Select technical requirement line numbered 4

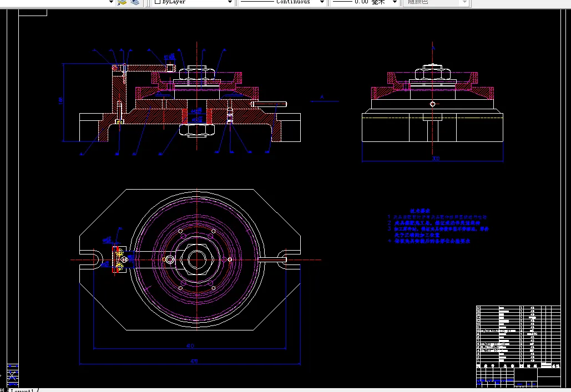429,241
